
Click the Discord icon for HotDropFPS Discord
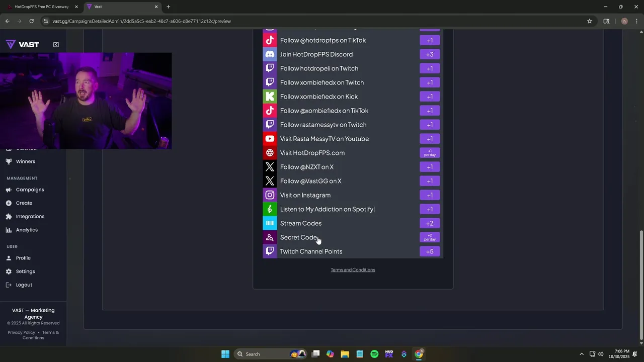270,54
